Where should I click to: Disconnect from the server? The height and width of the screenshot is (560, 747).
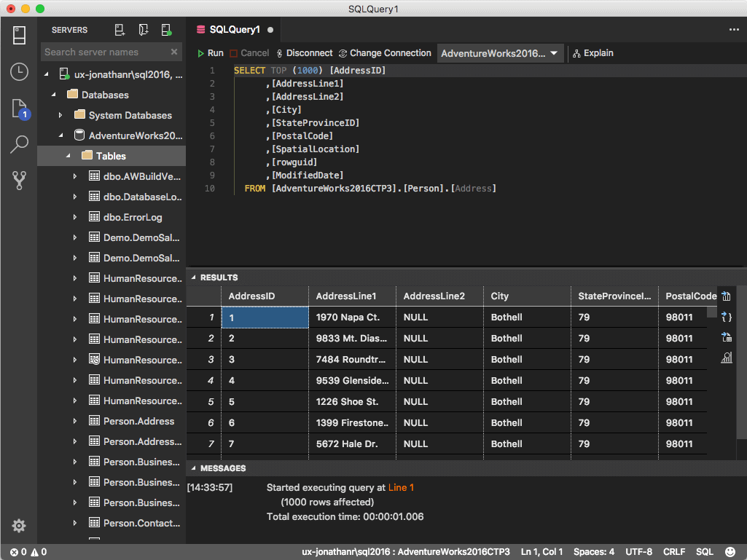pos(305,53)
